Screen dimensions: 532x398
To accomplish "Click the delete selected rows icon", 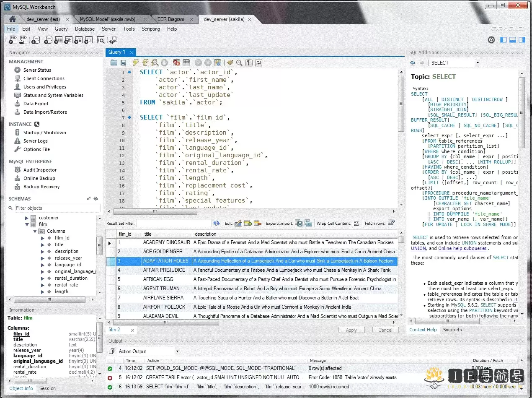I will click(x=258, y=223).
